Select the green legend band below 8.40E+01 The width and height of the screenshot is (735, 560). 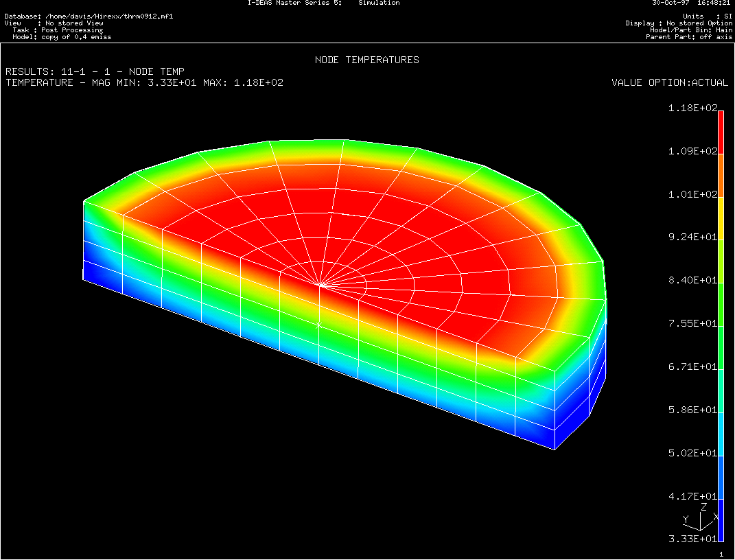coord(721,303)
